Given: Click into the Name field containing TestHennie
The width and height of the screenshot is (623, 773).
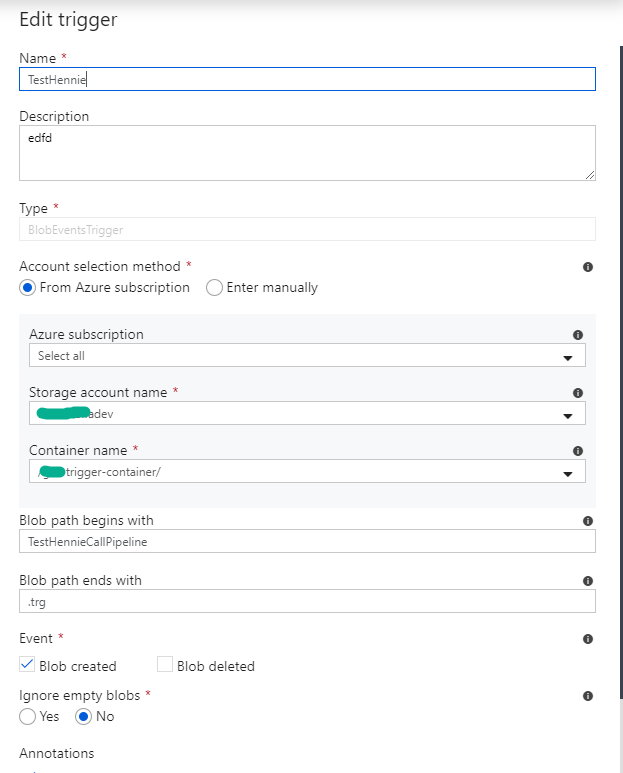Looking at the screenshot, I should pos(307,79).
